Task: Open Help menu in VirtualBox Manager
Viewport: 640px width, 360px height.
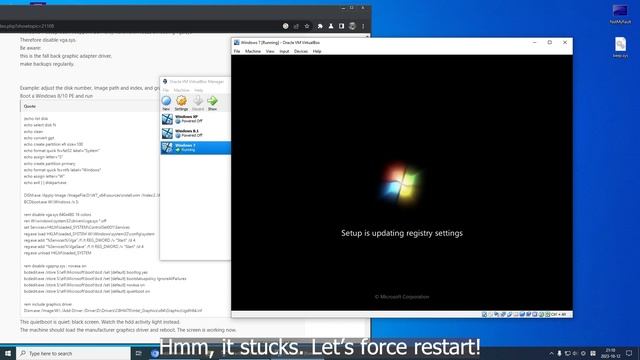Action: [198, 90]
